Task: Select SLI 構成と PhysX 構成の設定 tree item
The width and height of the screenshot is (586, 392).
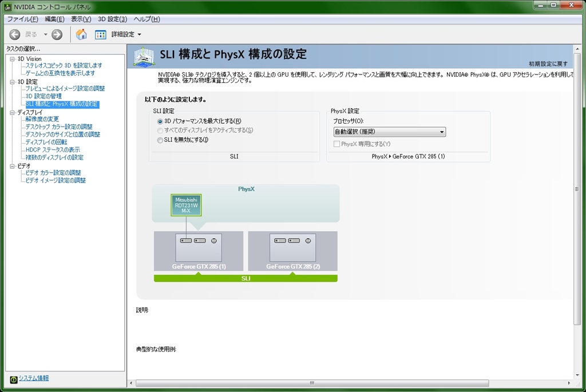Action: click(x=62, y=104)
